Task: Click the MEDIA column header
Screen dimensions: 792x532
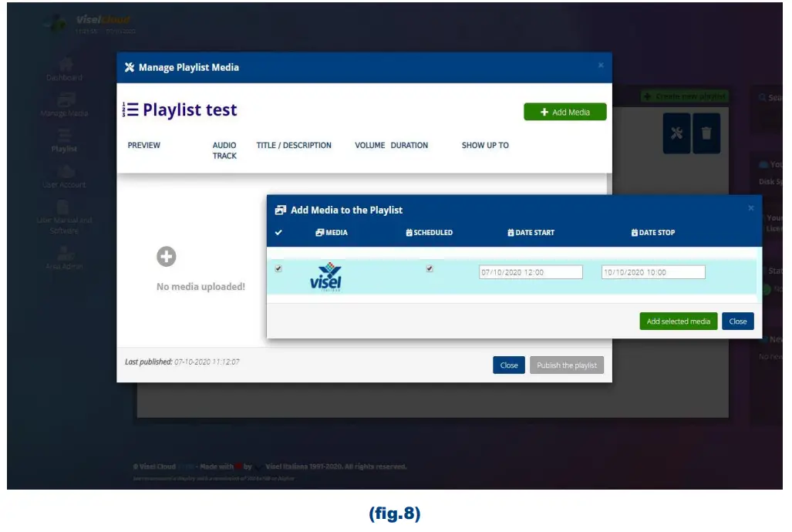Action: (332, 232)
